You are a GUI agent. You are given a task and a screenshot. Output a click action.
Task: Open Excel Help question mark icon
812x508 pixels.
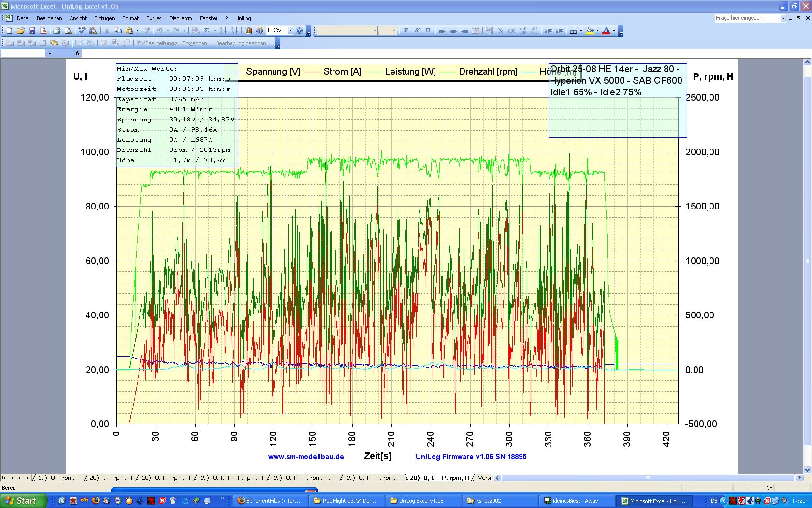299,30
